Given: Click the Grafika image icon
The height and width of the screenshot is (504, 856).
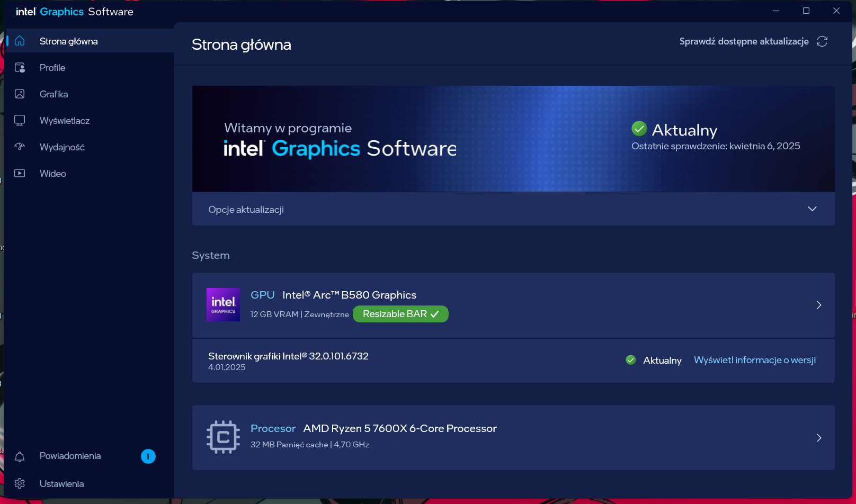Looking at the screenshot, I should click(20, 94).
